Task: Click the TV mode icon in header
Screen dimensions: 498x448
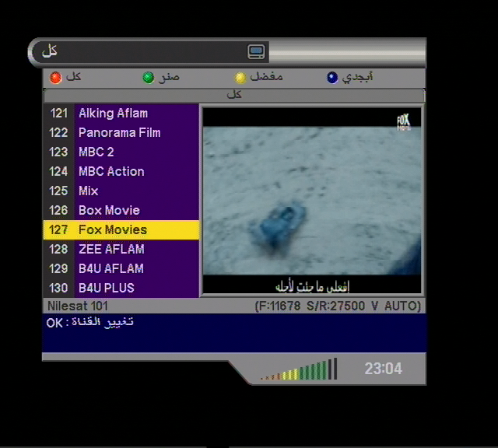Action: [x=256, y=52]
